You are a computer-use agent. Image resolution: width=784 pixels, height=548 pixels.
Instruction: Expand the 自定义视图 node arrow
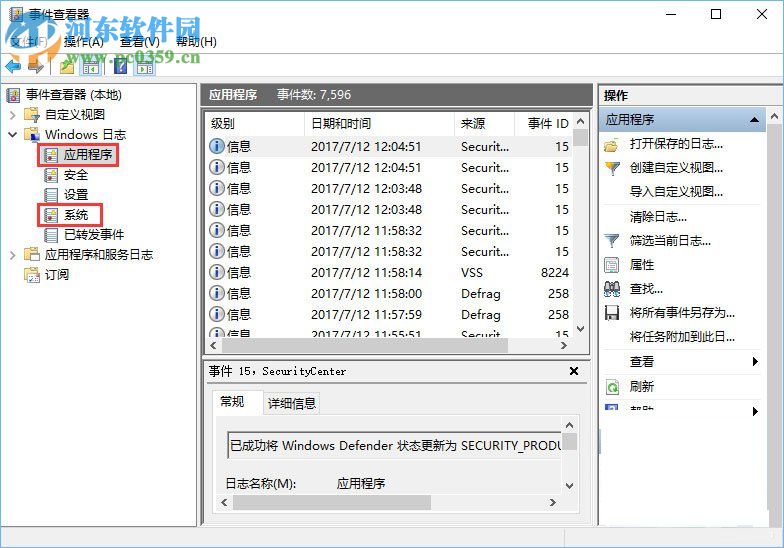(x=13, y=115)
